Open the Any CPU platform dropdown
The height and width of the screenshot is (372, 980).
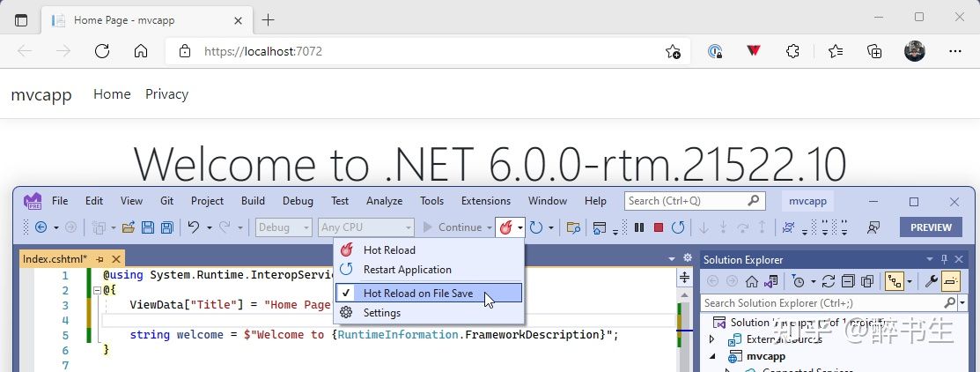coord(365,227)
